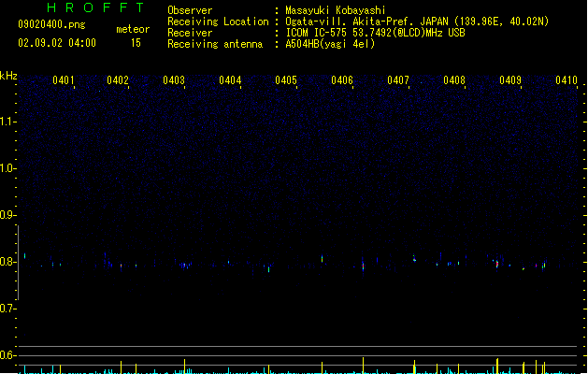This screenshot has height=374, width=588.
Task: Click time marker 0404
Action: (230, 80)
